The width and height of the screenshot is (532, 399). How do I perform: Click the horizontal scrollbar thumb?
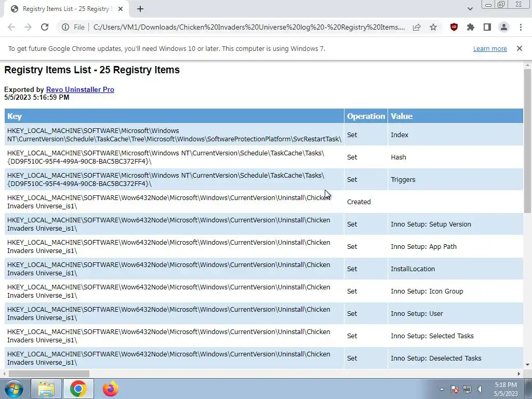[x=49, y=374]
